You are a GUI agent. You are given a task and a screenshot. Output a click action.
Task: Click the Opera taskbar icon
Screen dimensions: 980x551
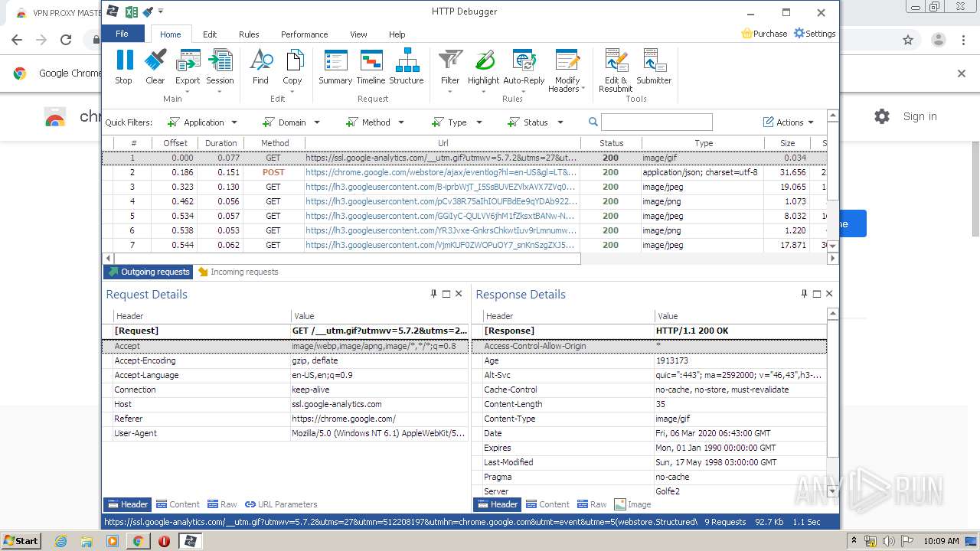coord(164,541)
